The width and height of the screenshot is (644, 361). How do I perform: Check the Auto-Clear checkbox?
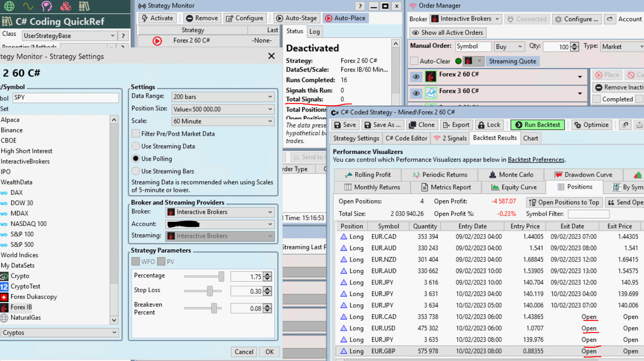click(x=414, y=61)
